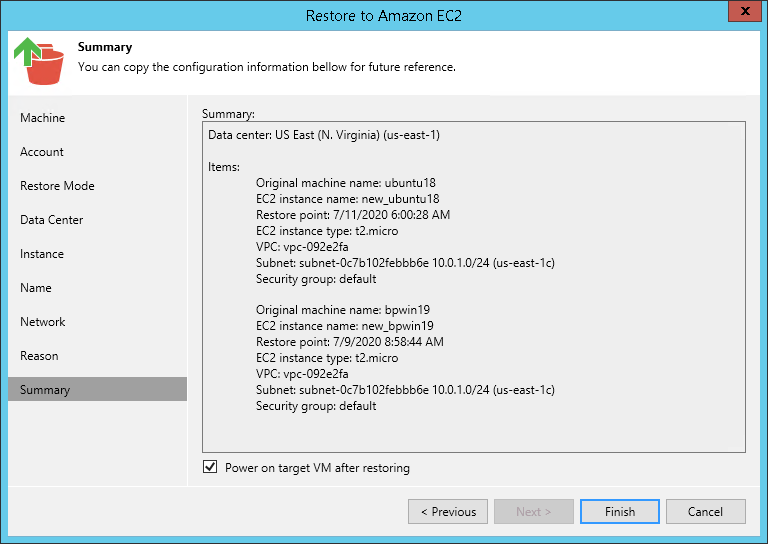
Task: Open the Reason step
Action: click(39, 356)
